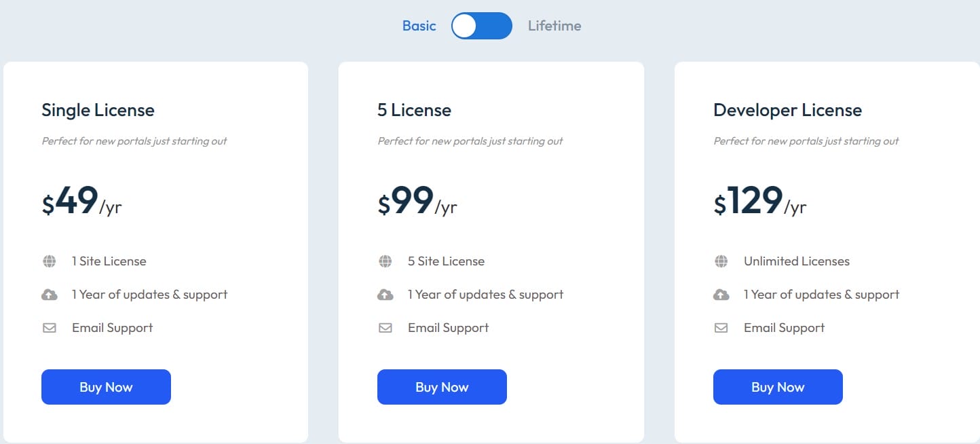Click cloud upload icon in 5 License card
This screenshot has height=444, width=980.
point(385,295)
